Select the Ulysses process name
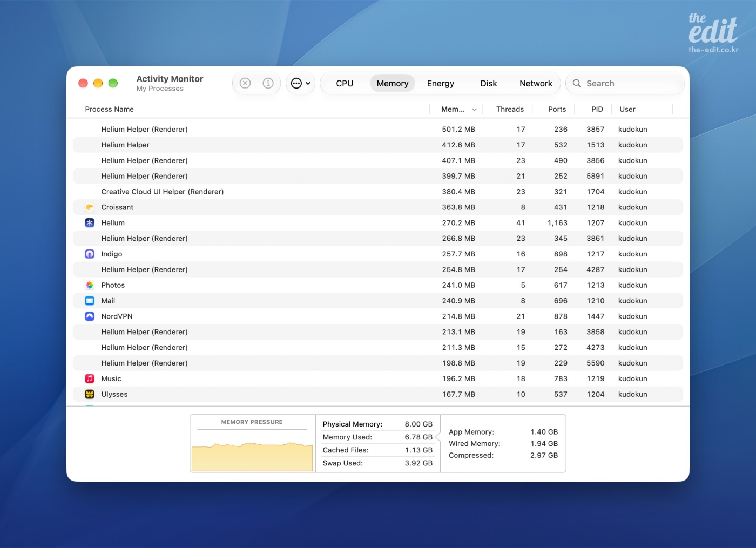Viewport: 756px width, 548px height. click(114, 395)
